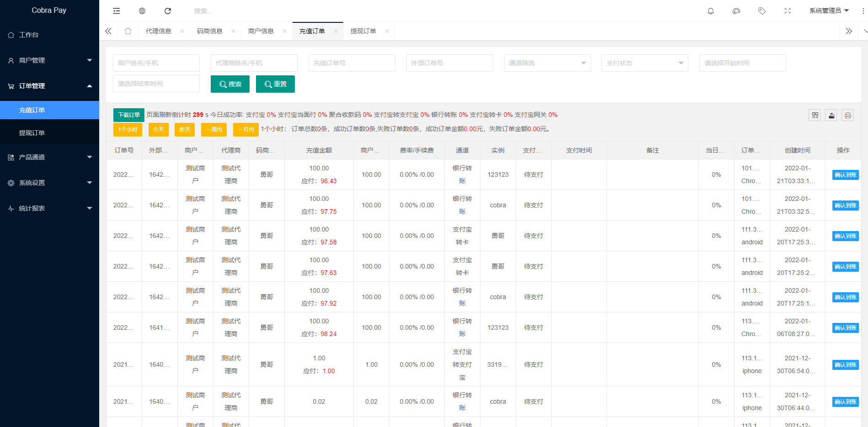868x427 pixels.
Task: Click the language globe icon
Action: tap(142, 11)
